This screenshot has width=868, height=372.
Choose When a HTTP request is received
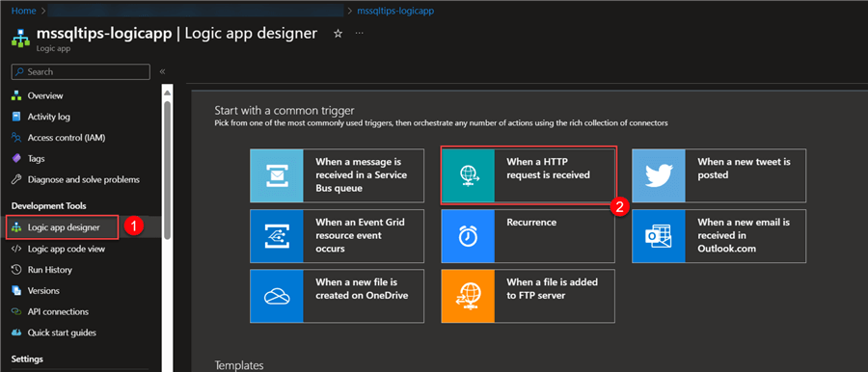tap(529, 175)
